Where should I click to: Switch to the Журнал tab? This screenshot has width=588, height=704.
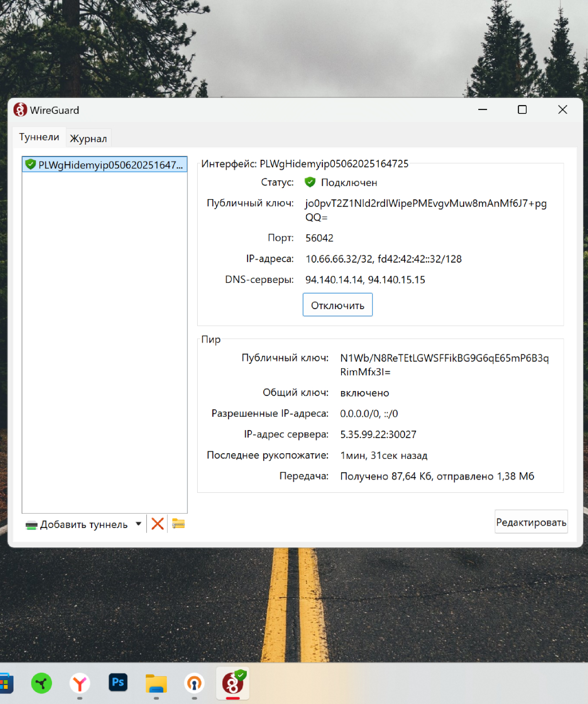88,138
